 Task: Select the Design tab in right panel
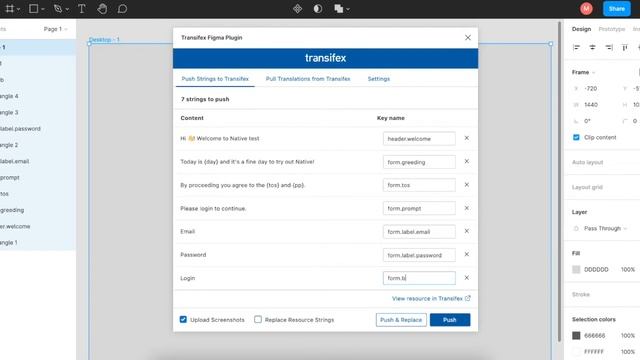pyautogui.click(x=581, y=29)
